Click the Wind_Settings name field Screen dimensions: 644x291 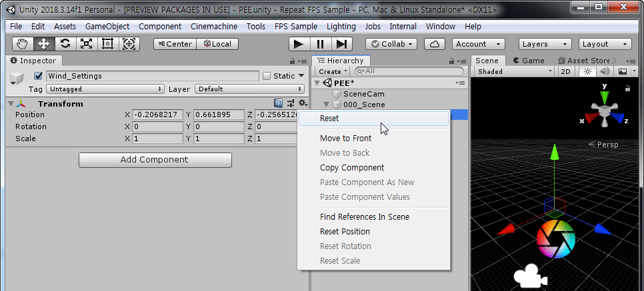click(x=153, y=76)
